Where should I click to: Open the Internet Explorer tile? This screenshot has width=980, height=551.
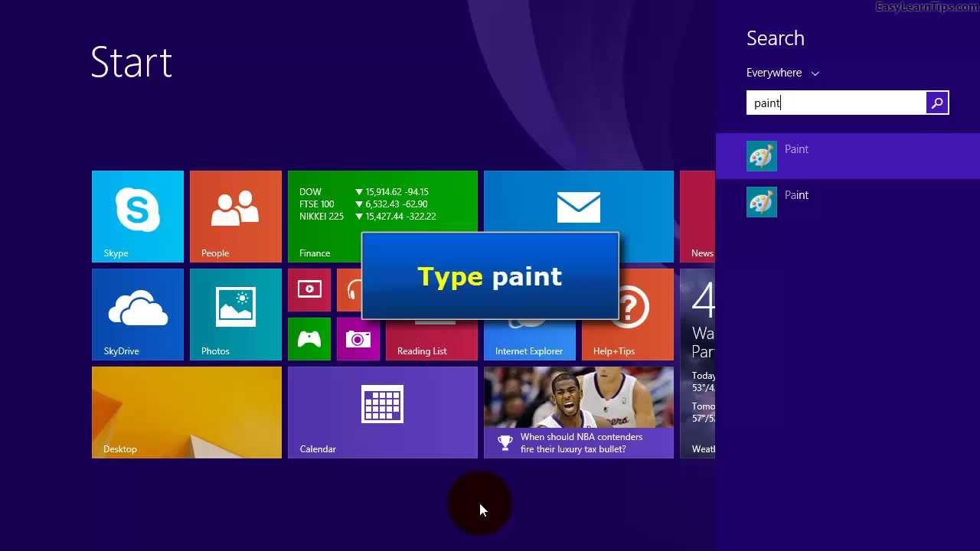[530, 340]
